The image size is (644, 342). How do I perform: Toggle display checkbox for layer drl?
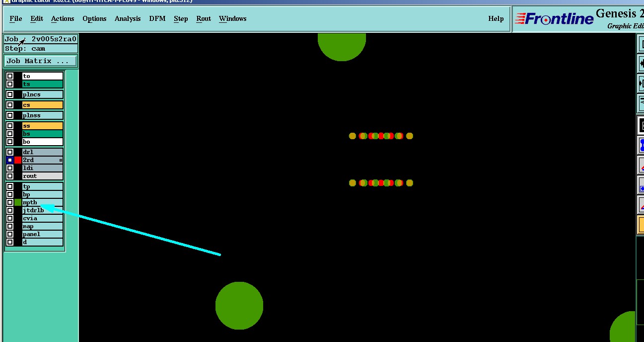10,152
